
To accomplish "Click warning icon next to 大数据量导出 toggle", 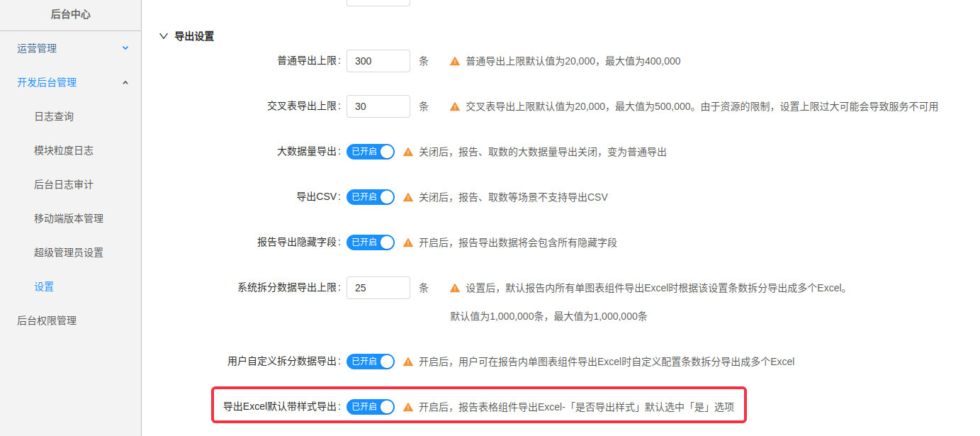I will point(408,152).
